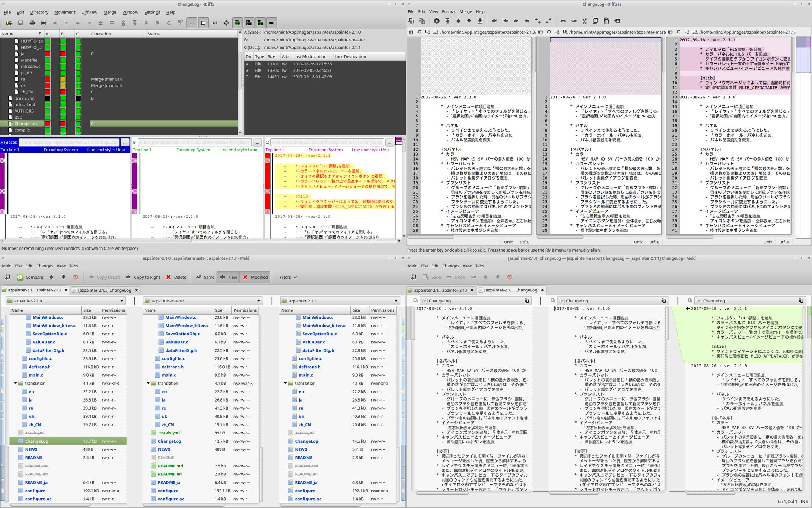Image resolution: width=812 pixels, height=508 pixels.
Task: Click new 3-way merge icon in Diffuse toolbar
Action: pos(422,21)
